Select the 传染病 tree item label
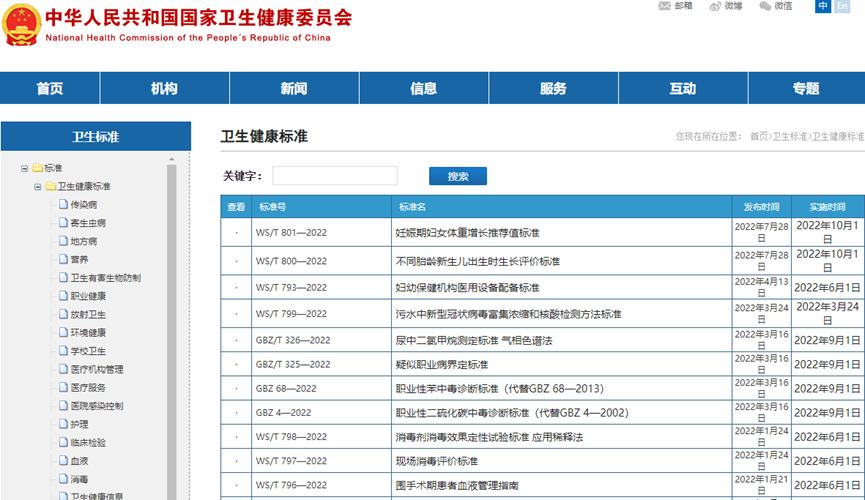The image size is (865, 500). click(x=84, y=205)
